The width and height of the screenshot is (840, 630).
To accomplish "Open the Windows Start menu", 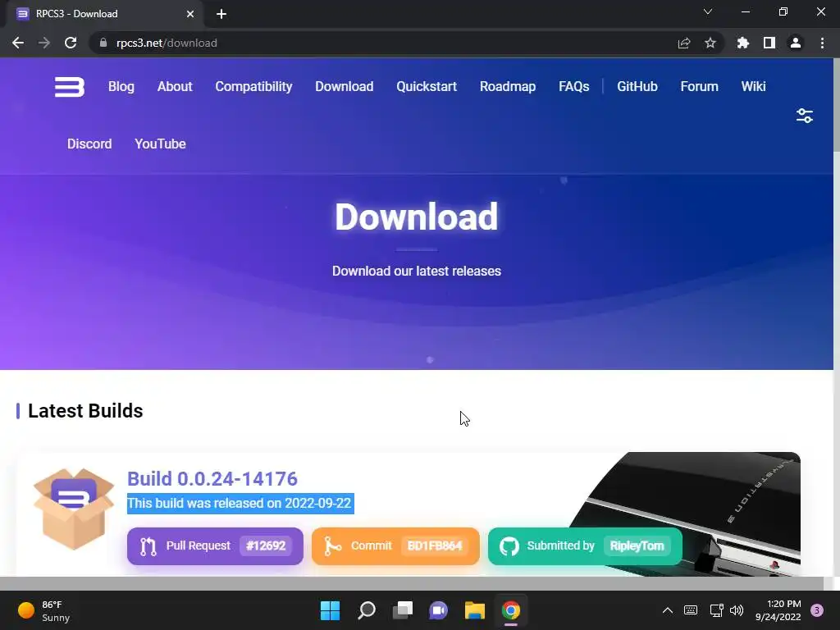I will coord(330,610).
